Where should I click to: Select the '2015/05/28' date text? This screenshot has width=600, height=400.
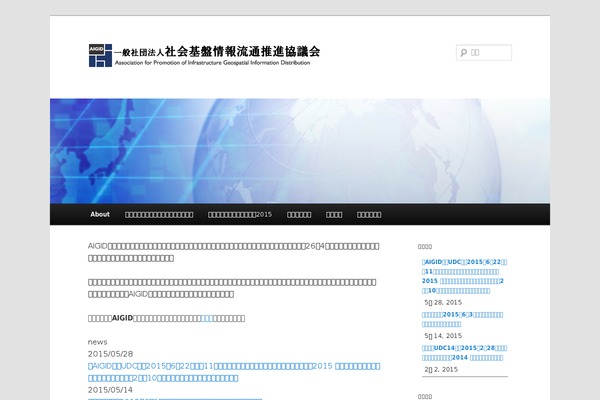110,354
